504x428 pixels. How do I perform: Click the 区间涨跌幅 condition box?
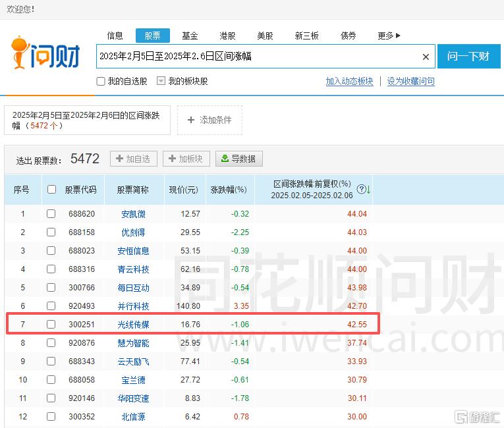pos(87,120)
